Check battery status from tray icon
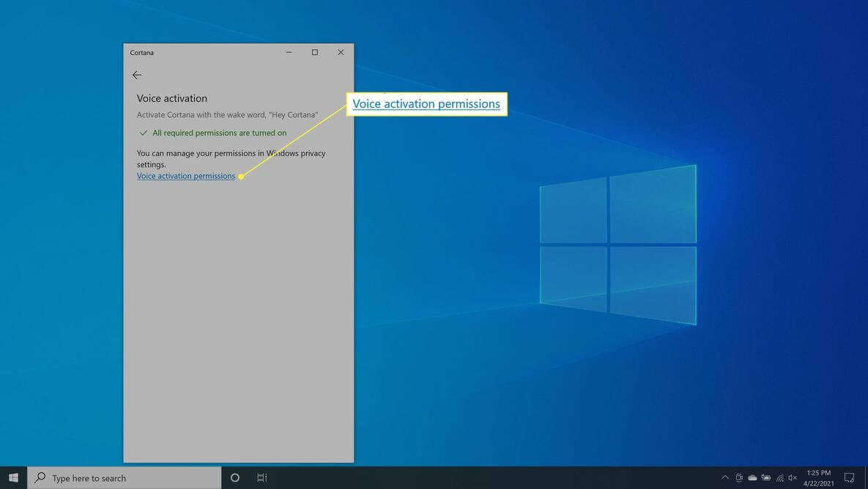This screenshot has width=868, height=489. [766, 477]
